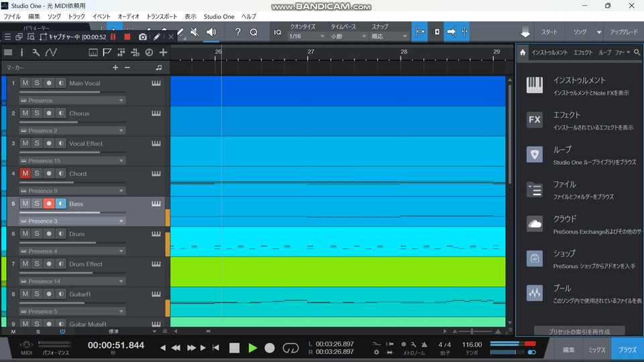Click the ミックス button
644x362 pixels.
click(596, 349)
